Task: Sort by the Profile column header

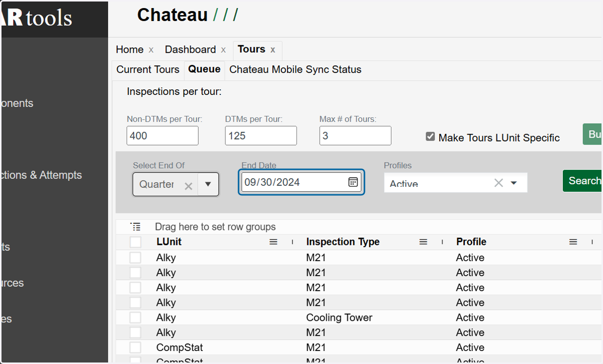Action: point(471,242)
